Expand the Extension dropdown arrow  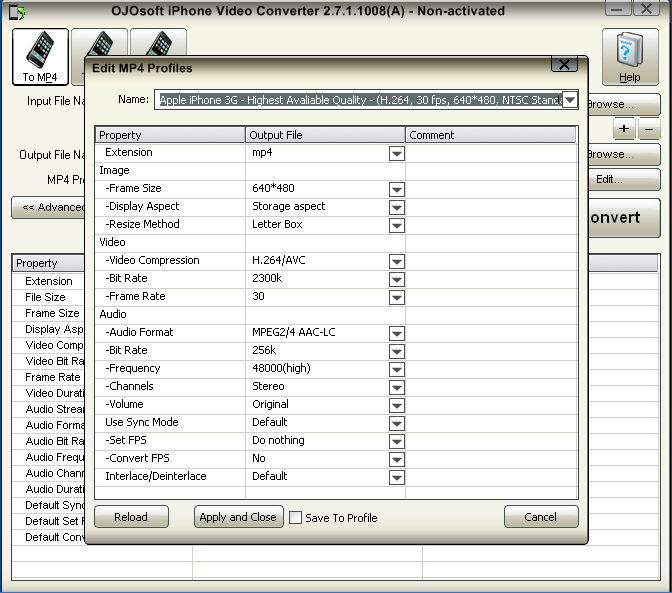tap(397, 153)
